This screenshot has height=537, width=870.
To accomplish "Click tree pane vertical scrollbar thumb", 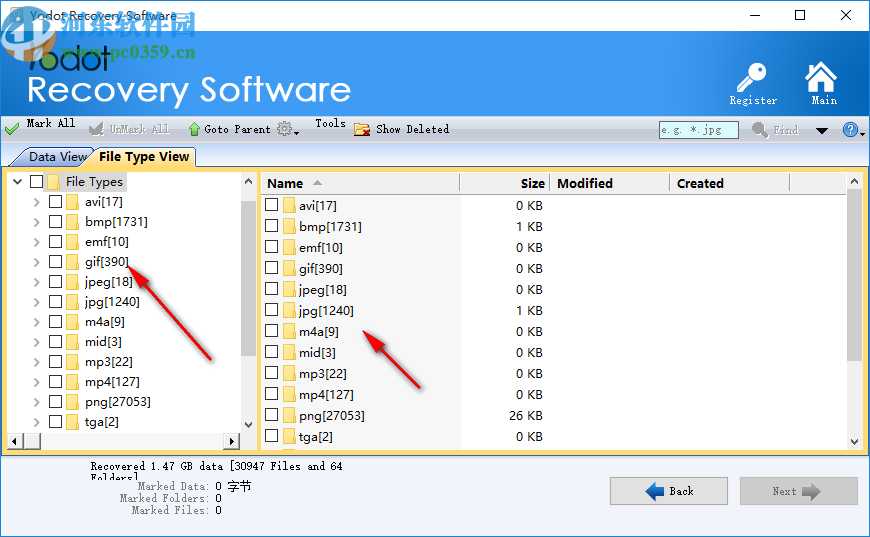I will [248, 278].
